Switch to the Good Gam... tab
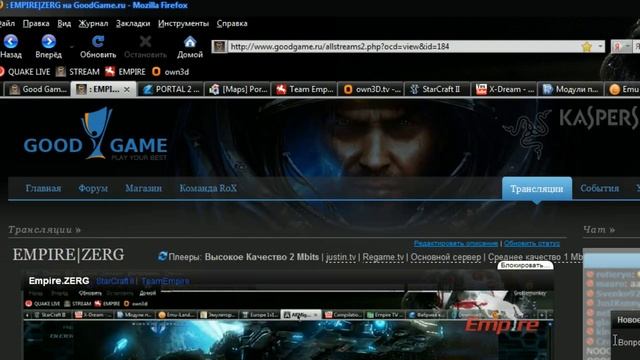Viewport: 640px width, 360px height. click(x=38, y=89)
